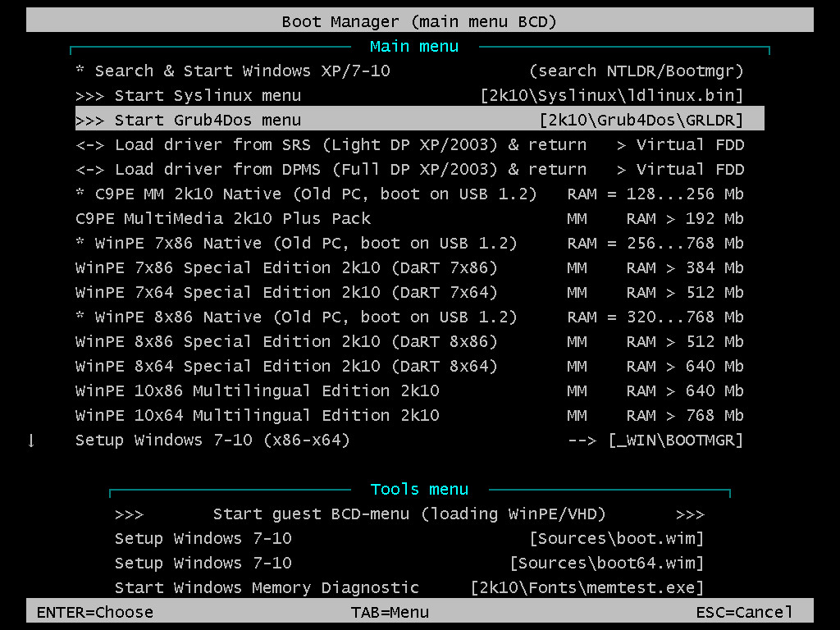Run Setup Windows 7-10 from boot64.wim
This screenshot has height=630, width=840.
point(205,563)
